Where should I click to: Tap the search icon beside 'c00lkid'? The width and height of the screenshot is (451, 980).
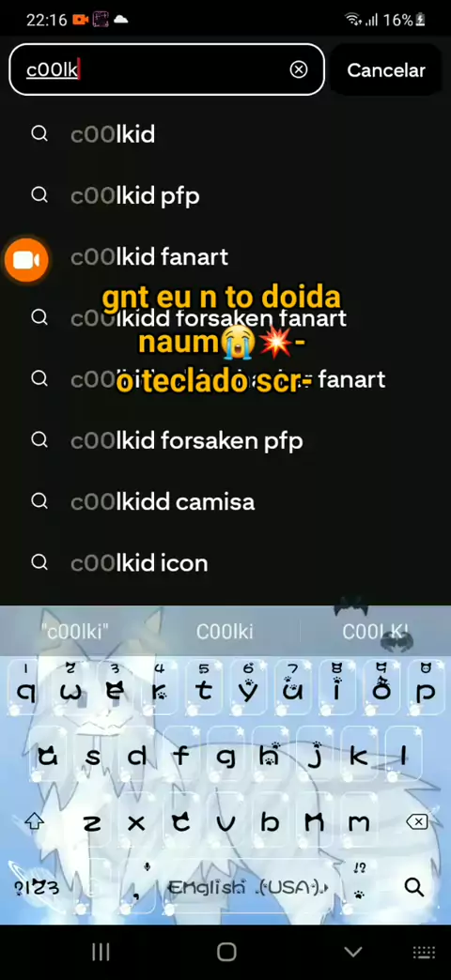[39, 134]
